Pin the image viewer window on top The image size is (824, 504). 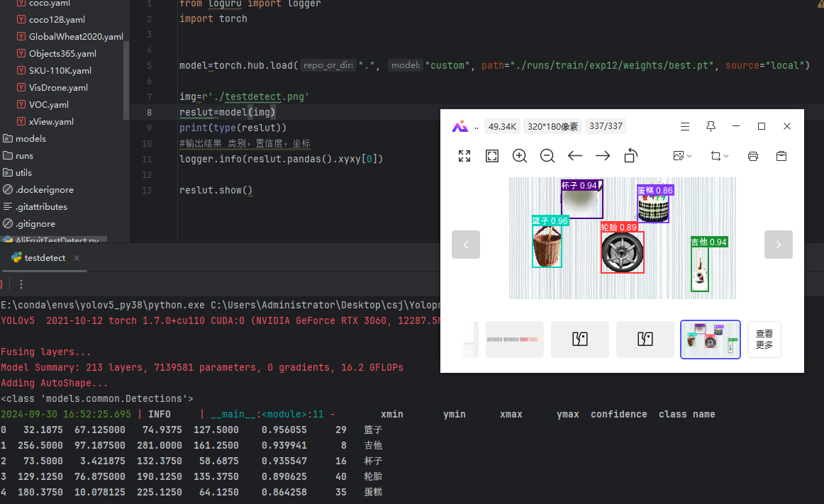click(x=711, y=126)
